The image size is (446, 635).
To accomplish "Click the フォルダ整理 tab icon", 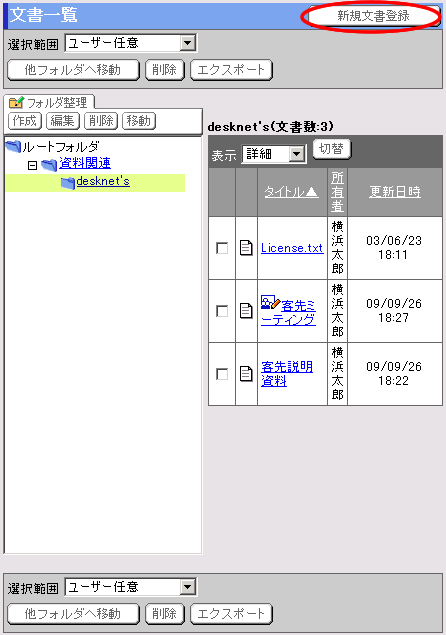I will tap(16, 102).
